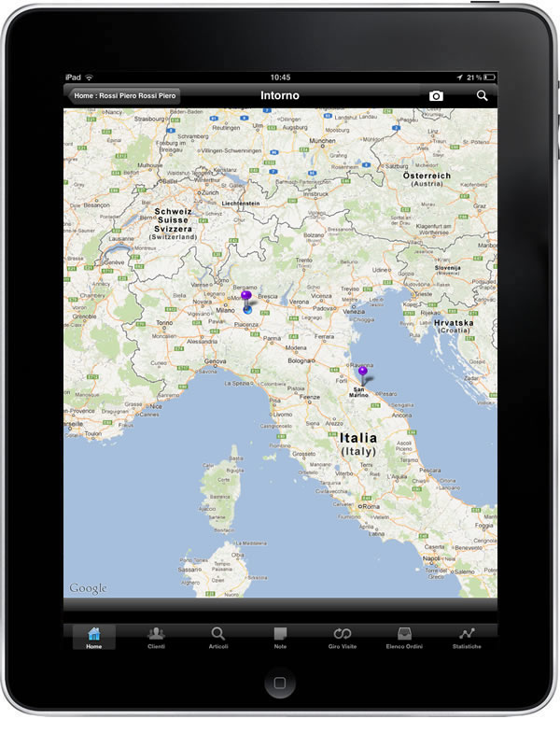560x747 pixels.
Task: Tap the 'Österreich' map label
Action: [427, 176]
